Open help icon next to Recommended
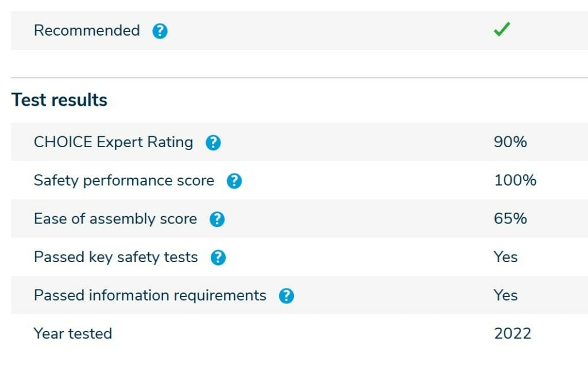588x377 pixels. pos(160,31)
